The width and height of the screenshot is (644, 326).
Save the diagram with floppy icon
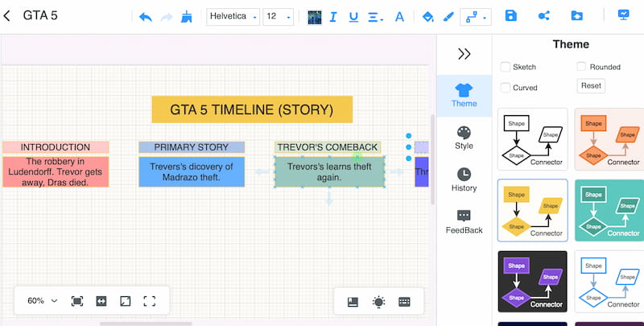pos(511,15)
